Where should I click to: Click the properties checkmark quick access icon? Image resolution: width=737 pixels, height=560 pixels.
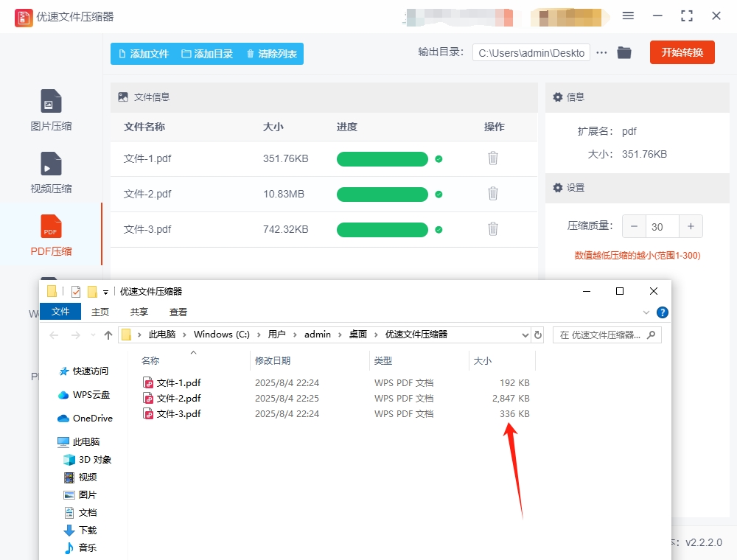click(76, 292)
